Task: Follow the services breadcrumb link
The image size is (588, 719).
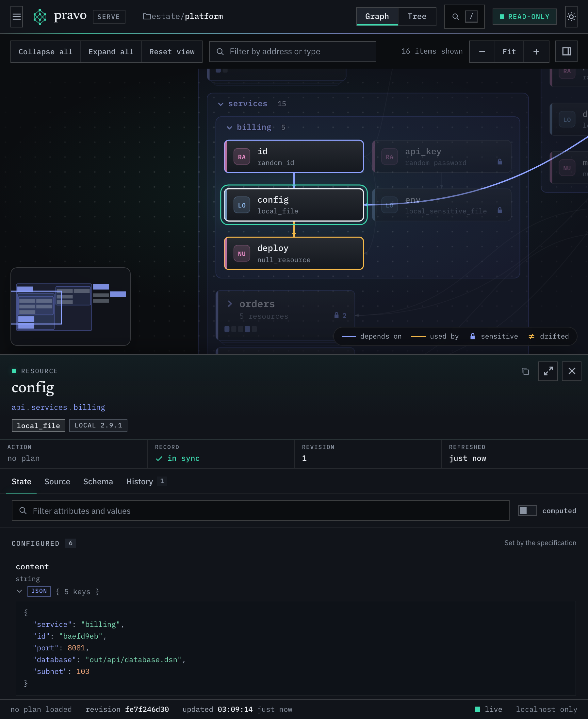Action: [x=49, y=407]
